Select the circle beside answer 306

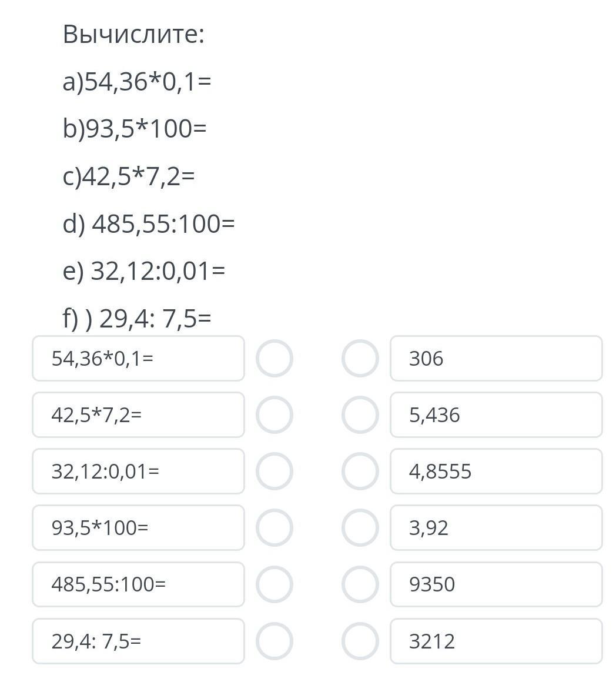360,359
